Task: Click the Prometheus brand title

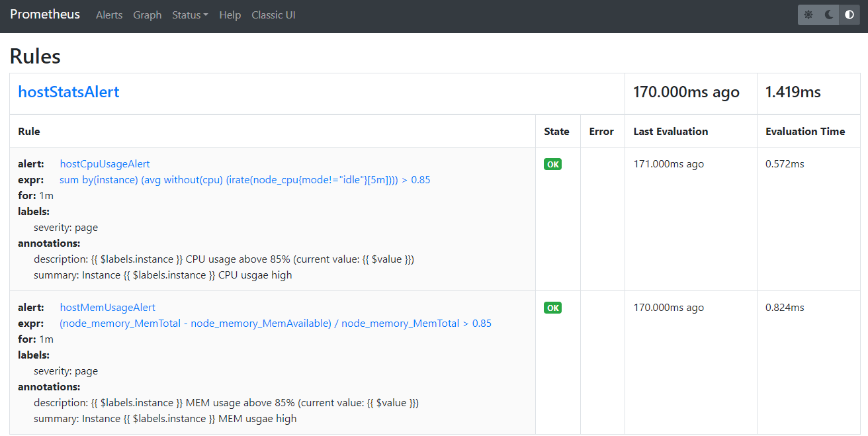Action: [x=45, y=15]
